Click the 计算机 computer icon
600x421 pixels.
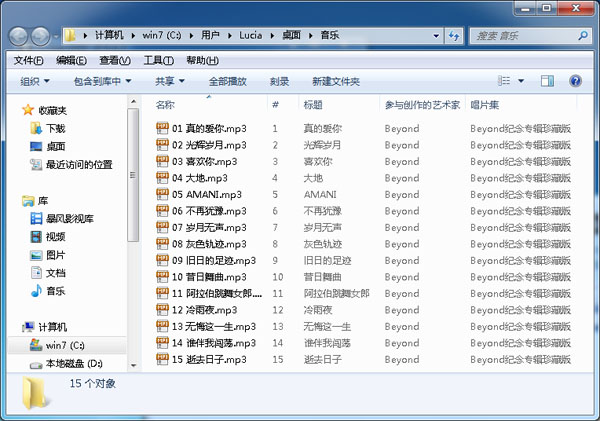point(28,327)
